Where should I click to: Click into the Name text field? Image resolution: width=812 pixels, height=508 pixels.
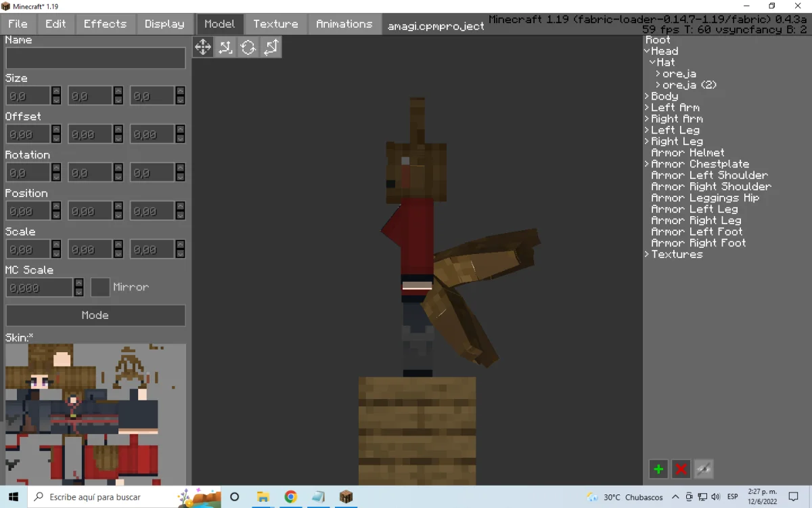pos(95,58)
